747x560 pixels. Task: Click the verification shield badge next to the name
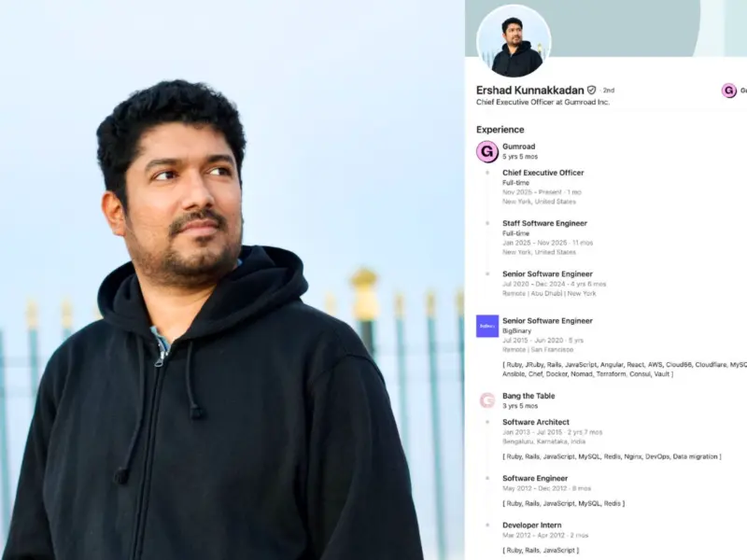click(x=591, y=90)
